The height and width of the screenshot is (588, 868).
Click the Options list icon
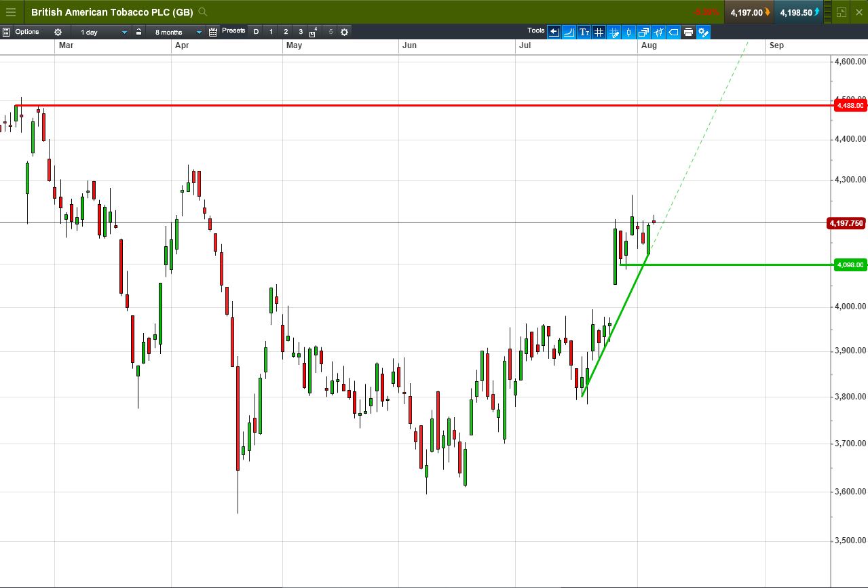point(5,32)
